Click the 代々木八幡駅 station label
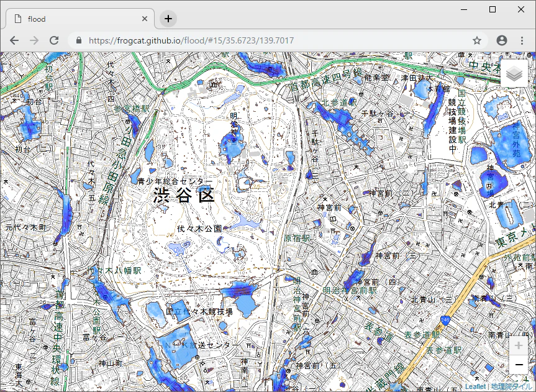This screenshot has width=536, height=392. (x=114, y=271)
